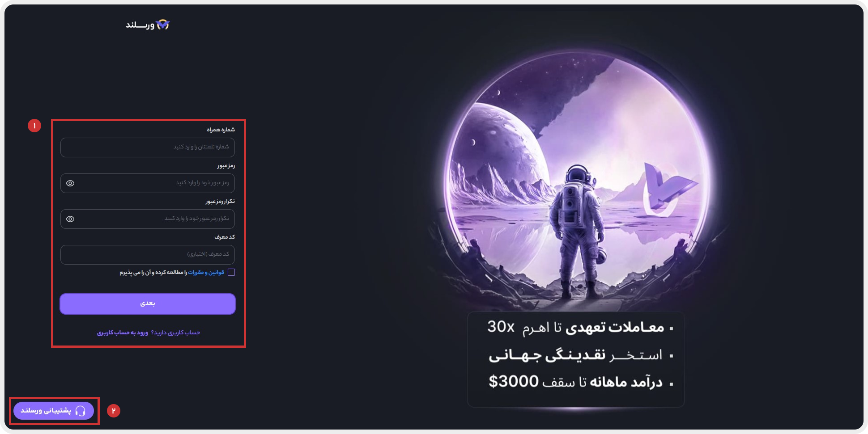The width and height of the screenshot is (868, 434).
Task: Check the قوانین و مقررات agreement checkbox
Action: (231, 272)
